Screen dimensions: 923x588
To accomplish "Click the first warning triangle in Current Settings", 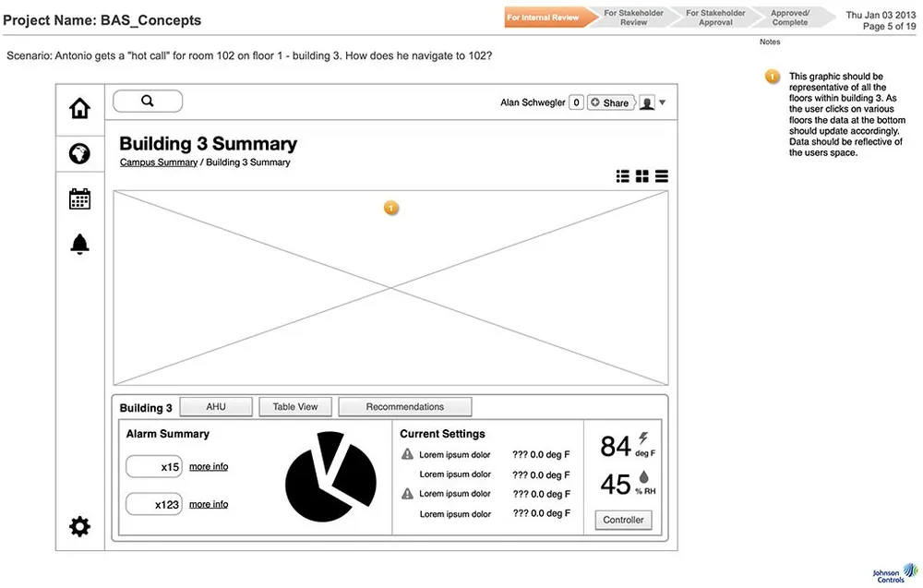I will [x=407, y=454].
